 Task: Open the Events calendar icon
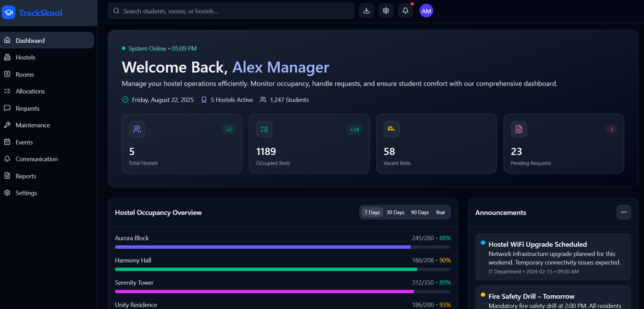click(8, 142)
